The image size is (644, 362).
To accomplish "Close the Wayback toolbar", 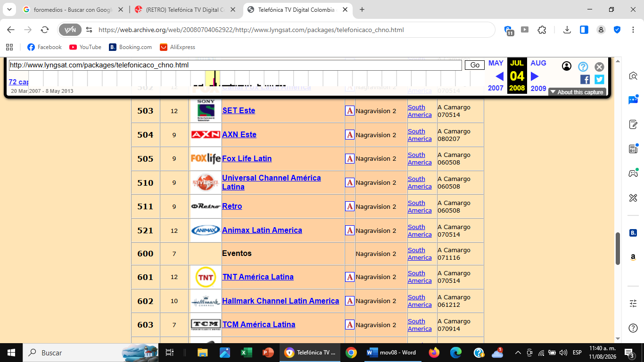I will coord(599,67).
